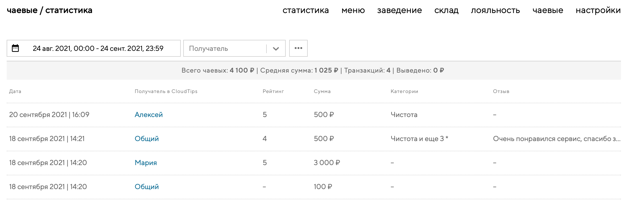Open the three-dots more options button
This screenshot has width=644, height=208.
point(298,48)
